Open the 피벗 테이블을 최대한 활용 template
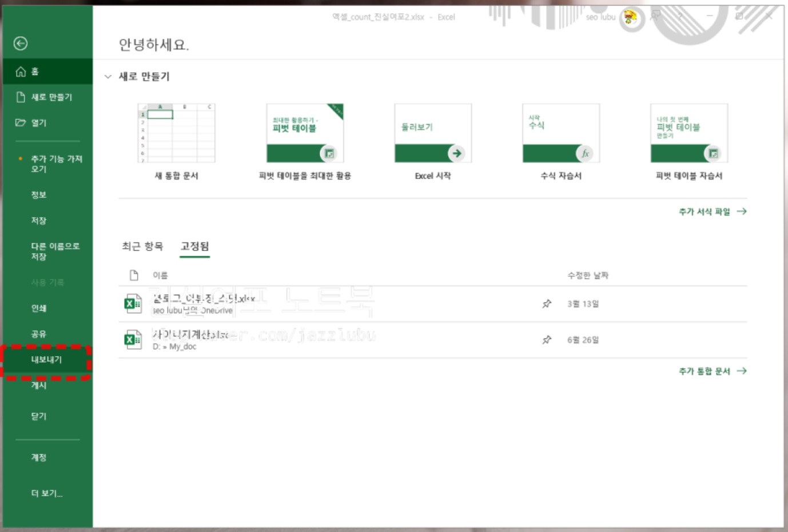Viewport: 788px width, 532px height. (305, 142)
